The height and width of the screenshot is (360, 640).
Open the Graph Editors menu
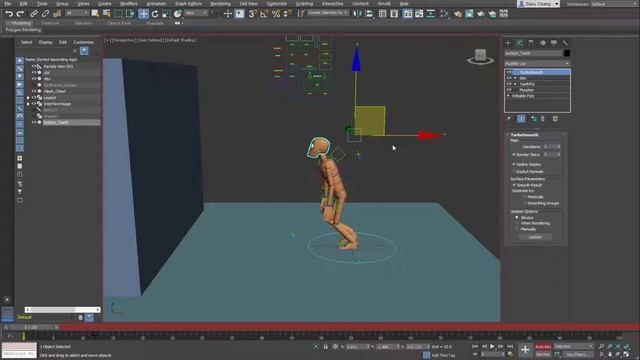click(188, 4)
